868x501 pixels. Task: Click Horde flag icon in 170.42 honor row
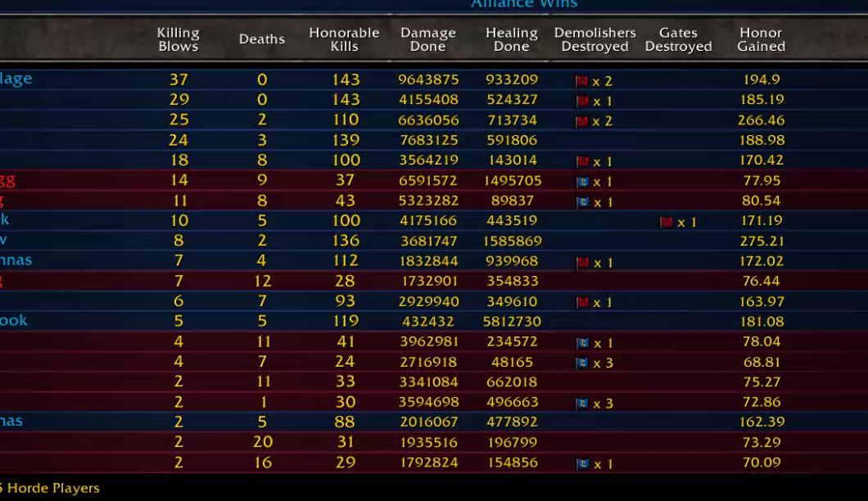[x=581, y=161]
